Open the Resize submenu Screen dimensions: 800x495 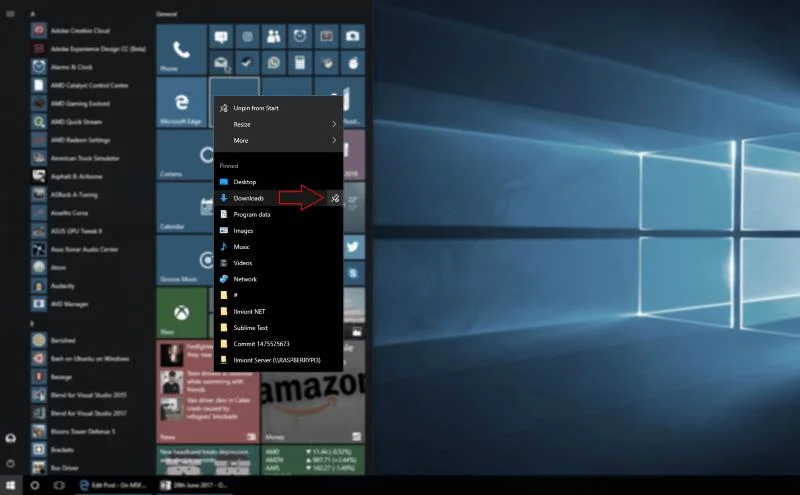tap(278, 124)
